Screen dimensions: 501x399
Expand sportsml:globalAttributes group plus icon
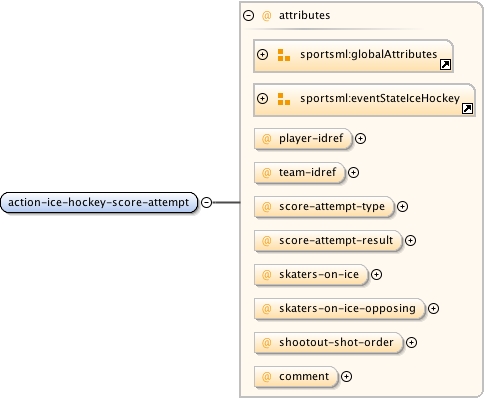click(x=263, y=54)
